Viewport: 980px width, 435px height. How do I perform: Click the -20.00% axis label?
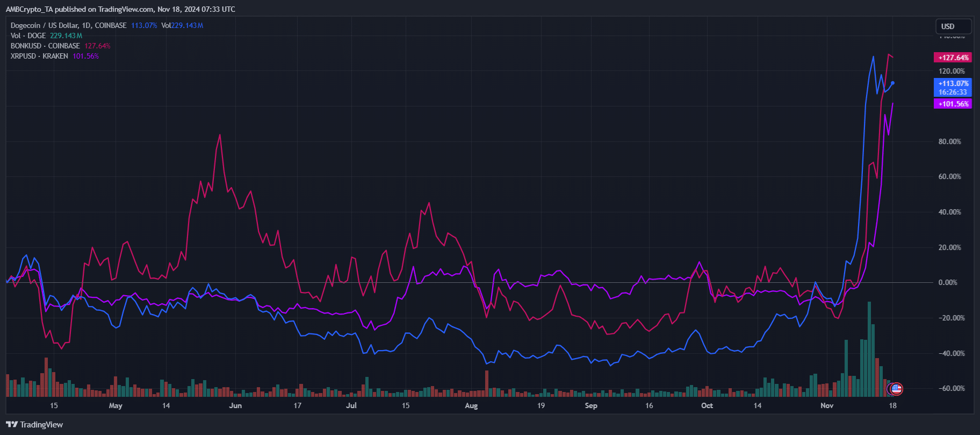[x=952, y=318]
